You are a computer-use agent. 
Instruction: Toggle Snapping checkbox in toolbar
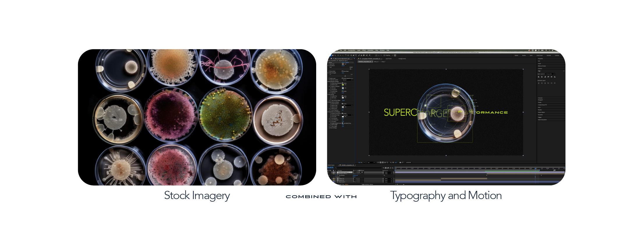click(x=384, y=55)
